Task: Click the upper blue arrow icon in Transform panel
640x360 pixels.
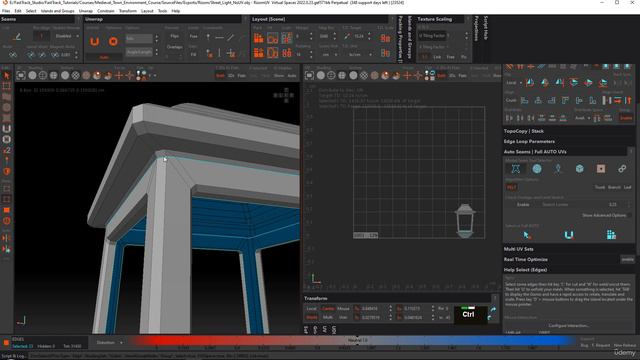Action: point(493,309)
